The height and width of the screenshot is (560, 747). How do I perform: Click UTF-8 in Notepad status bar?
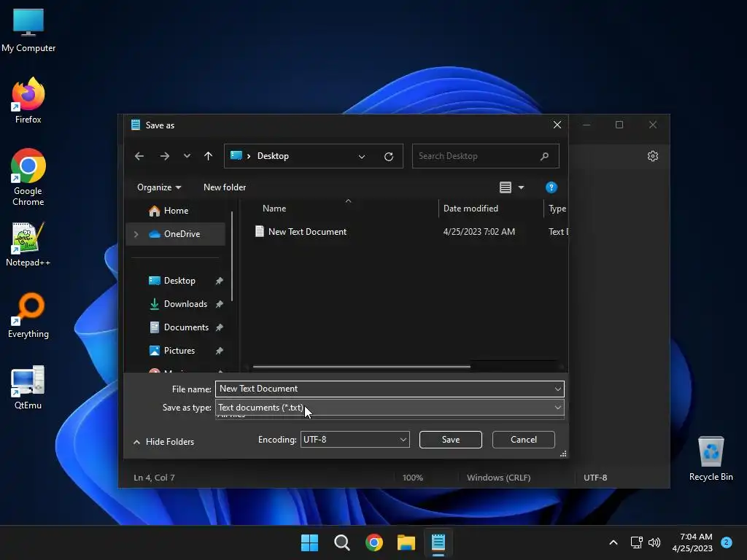(595, 478)
